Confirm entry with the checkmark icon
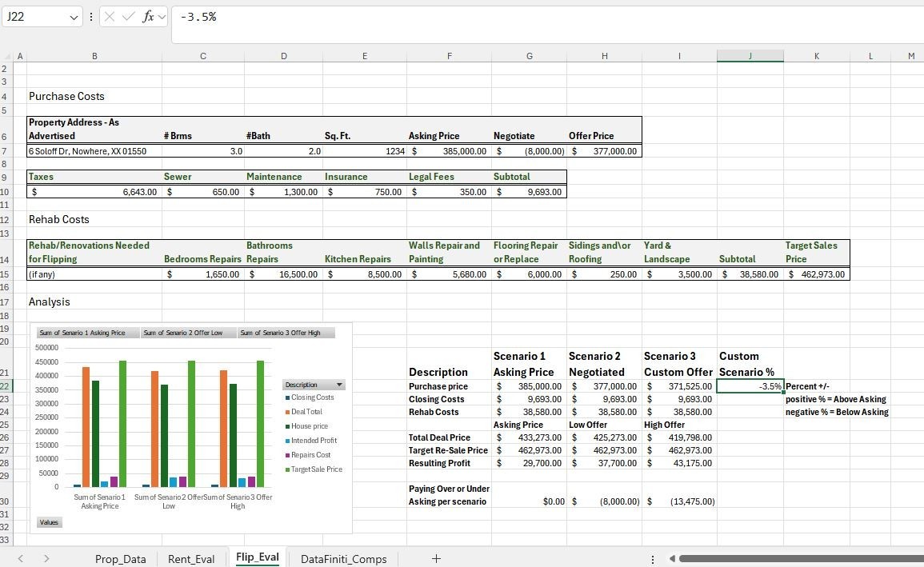 [x=129, y=17]
